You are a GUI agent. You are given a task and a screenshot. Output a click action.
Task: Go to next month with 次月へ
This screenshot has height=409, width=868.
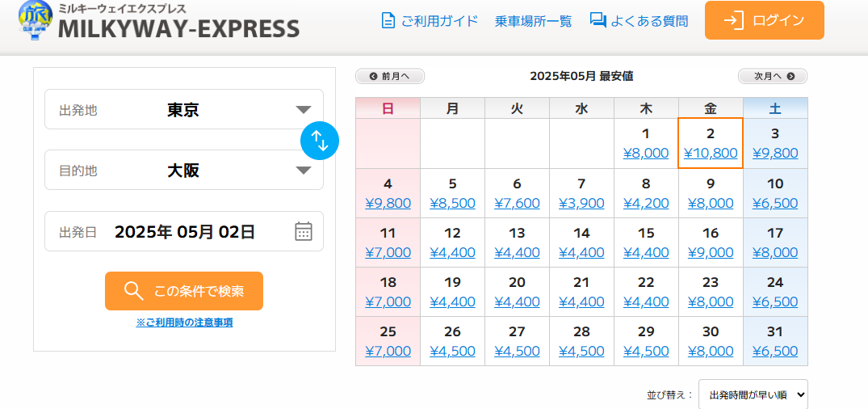click(x=773, y=76)
